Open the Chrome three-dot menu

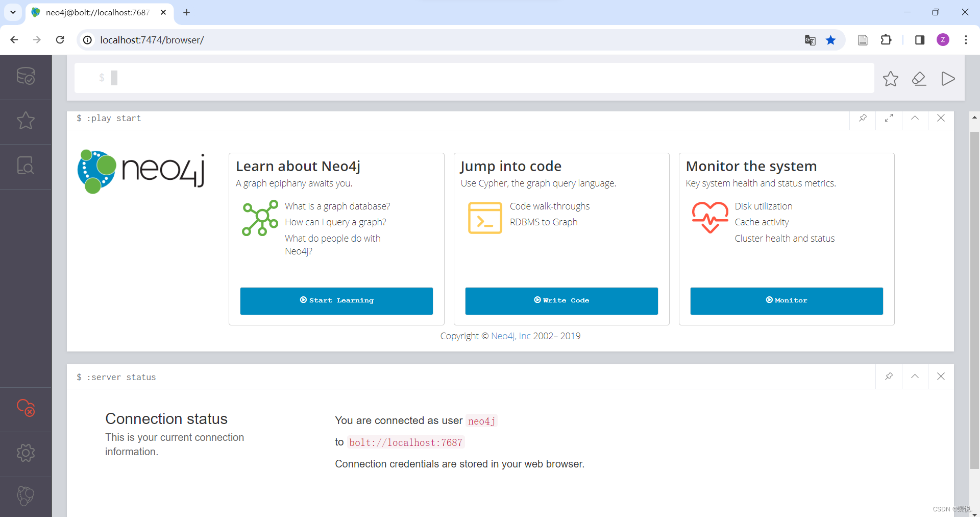click(966, 40)
